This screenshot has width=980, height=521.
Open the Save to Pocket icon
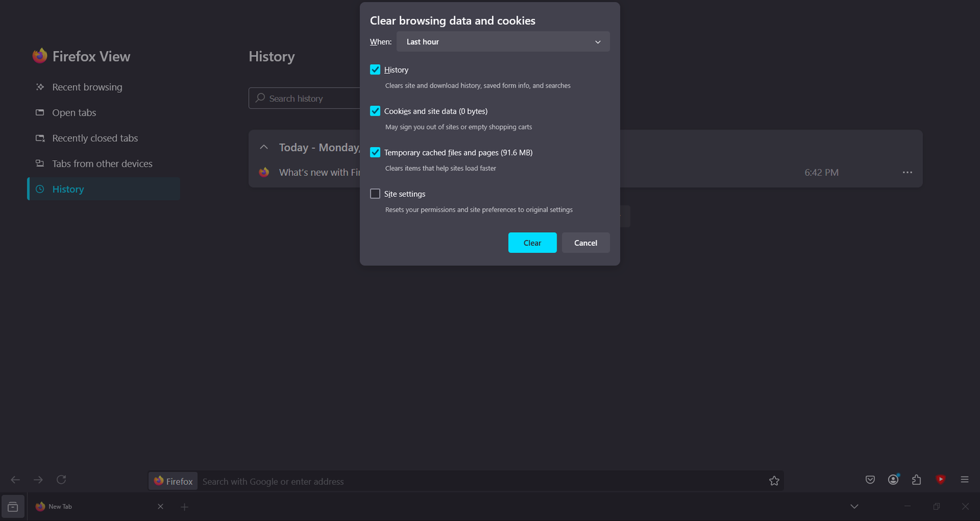[870, 480]
